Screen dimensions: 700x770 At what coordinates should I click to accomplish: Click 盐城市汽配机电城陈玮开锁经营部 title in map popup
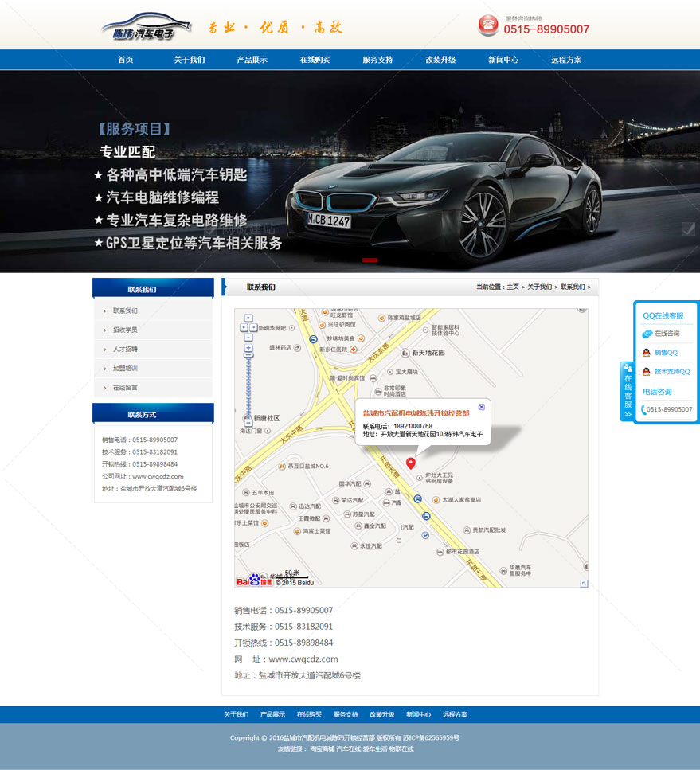(x=416, y=413)
